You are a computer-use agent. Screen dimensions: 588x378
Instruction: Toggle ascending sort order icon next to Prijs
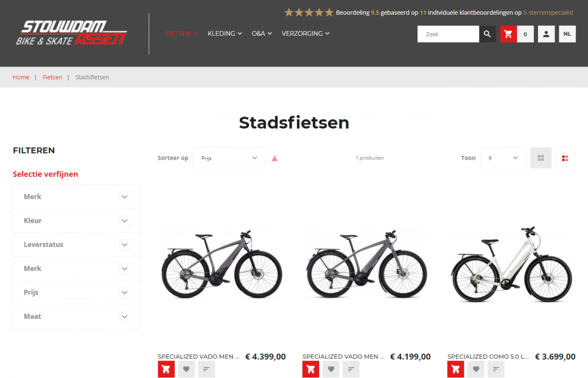275,158
